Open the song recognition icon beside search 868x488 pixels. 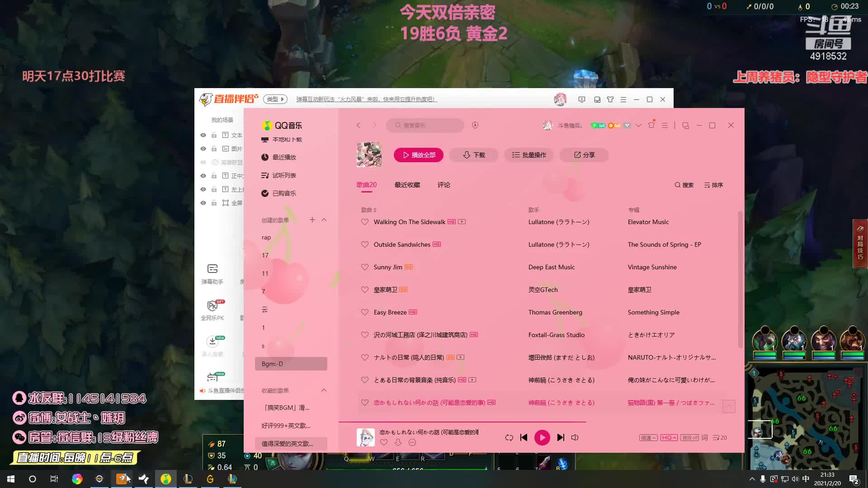(x=475, y=125)
